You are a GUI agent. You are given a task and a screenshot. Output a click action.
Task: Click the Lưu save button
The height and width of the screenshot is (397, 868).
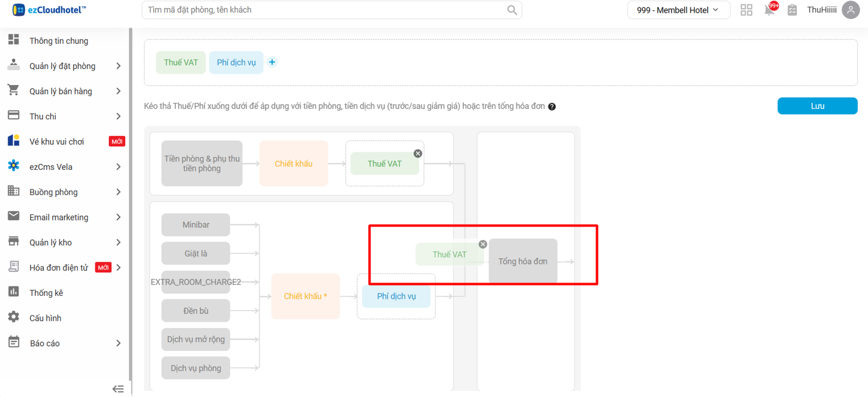coord(817,106)
